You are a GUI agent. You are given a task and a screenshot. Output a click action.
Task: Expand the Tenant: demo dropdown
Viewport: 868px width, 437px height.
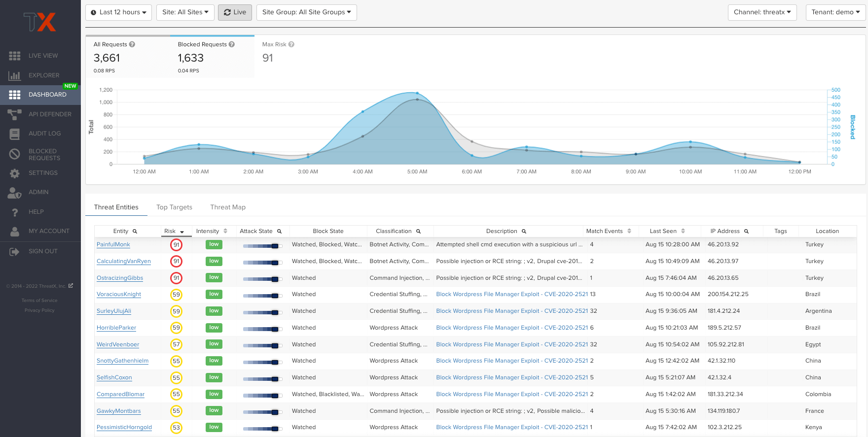tap(835, 12)
